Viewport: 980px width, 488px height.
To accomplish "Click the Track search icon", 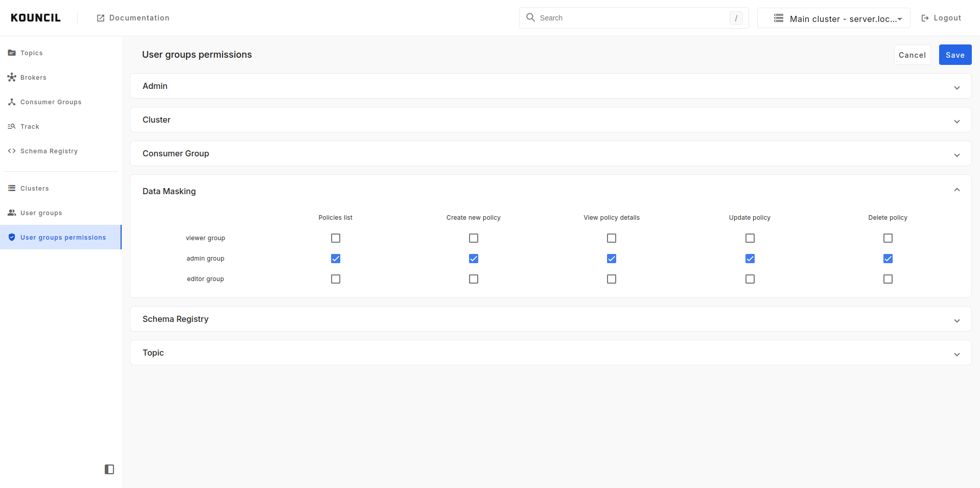I will (12, 126).
